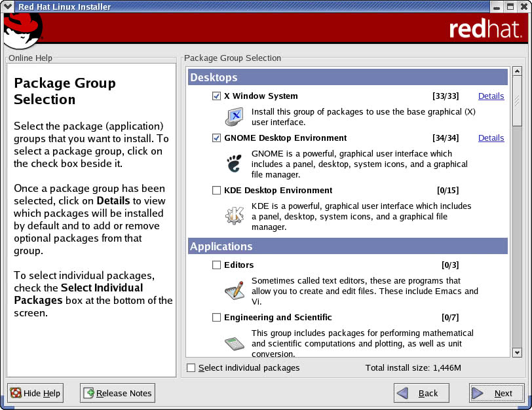The height and width of the screenshot is (410, 532).
Task: Minimize the Red Hat Linux Installer window
Action: (x=497, y=7)
